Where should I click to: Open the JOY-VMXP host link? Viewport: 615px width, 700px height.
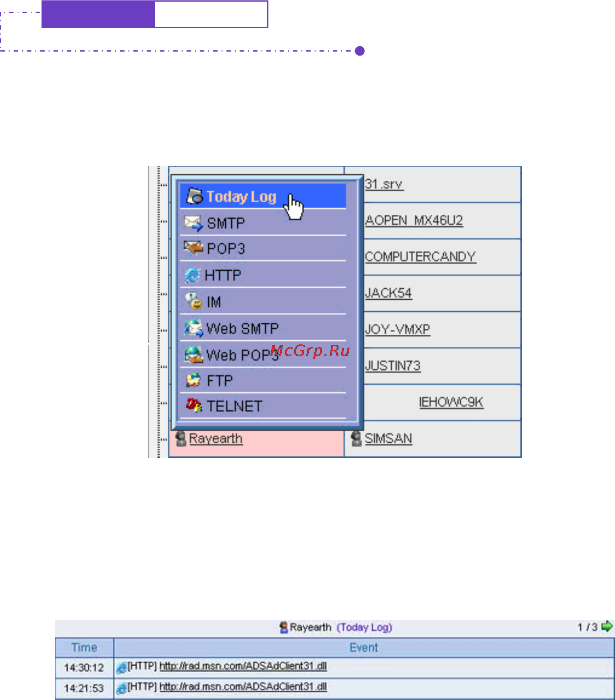(398, 329)
